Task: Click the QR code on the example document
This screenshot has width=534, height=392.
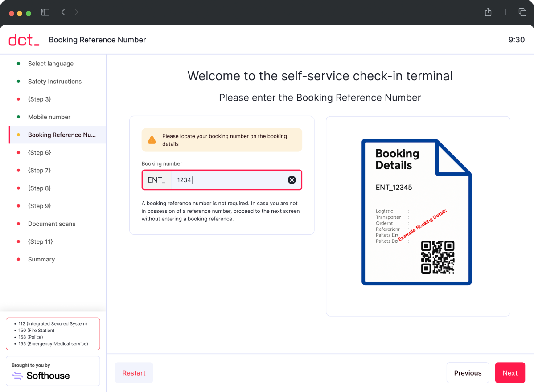Action: click(x=437, y=257)
